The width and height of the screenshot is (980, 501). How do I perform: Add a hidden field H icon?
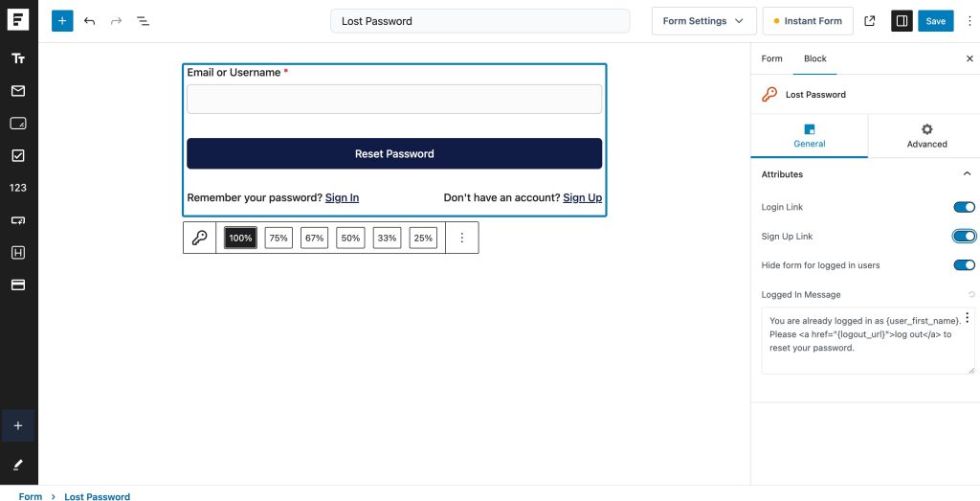click(x=18, y=253)
